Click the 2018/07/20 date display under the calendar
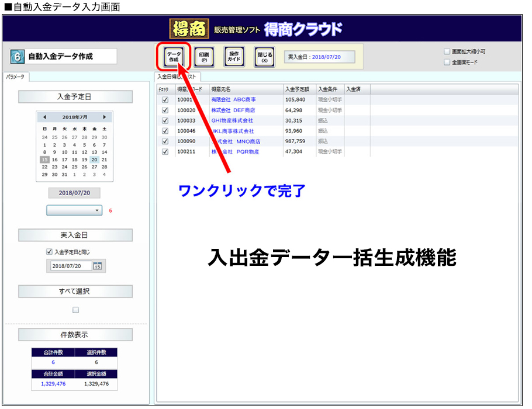532x409 pixels. click(x=74, y=193)
